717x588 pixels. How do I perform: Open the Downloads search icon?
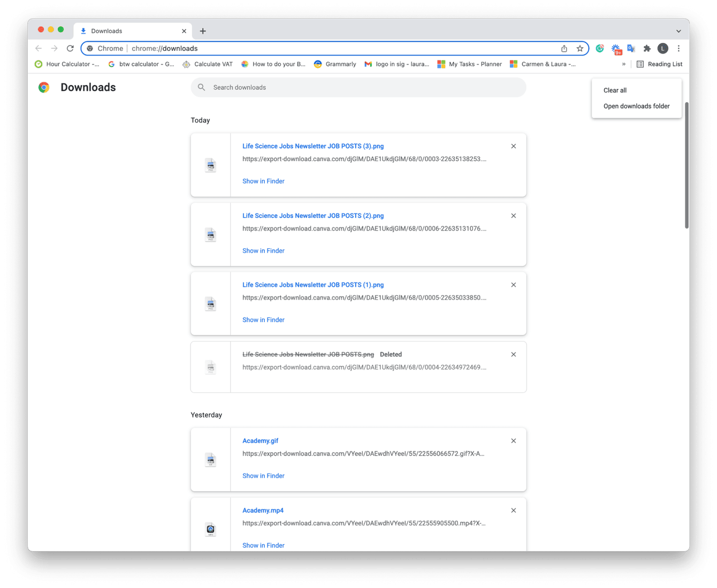[x=201, y=87]
